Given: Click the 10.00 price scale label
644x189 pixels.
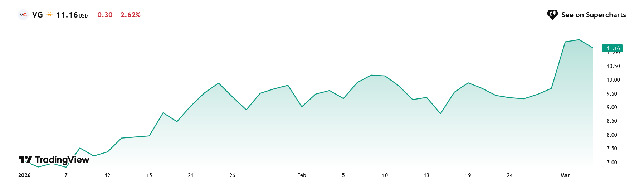Looking at the screenshot, I should (613, 80).
